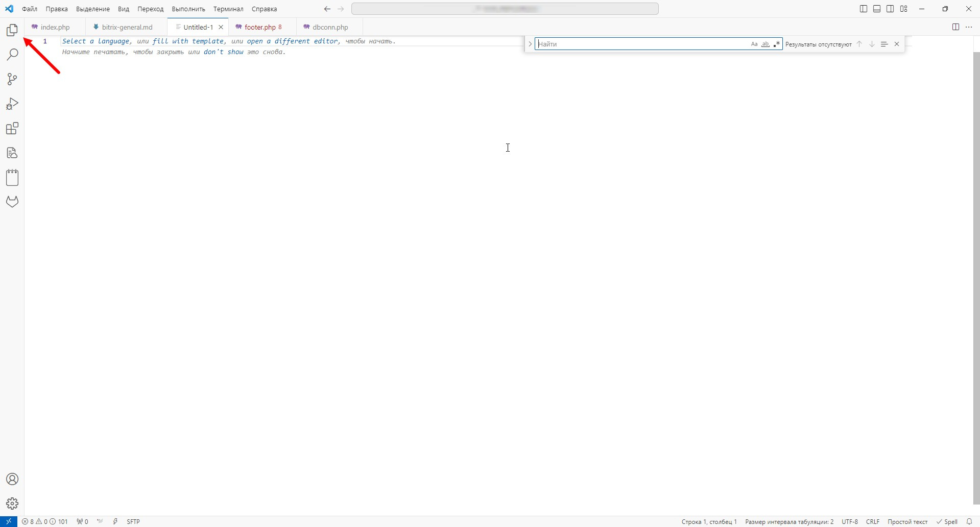The image size is (980, 527).
Task: Open the Правка menu
Action: [57, 9]
